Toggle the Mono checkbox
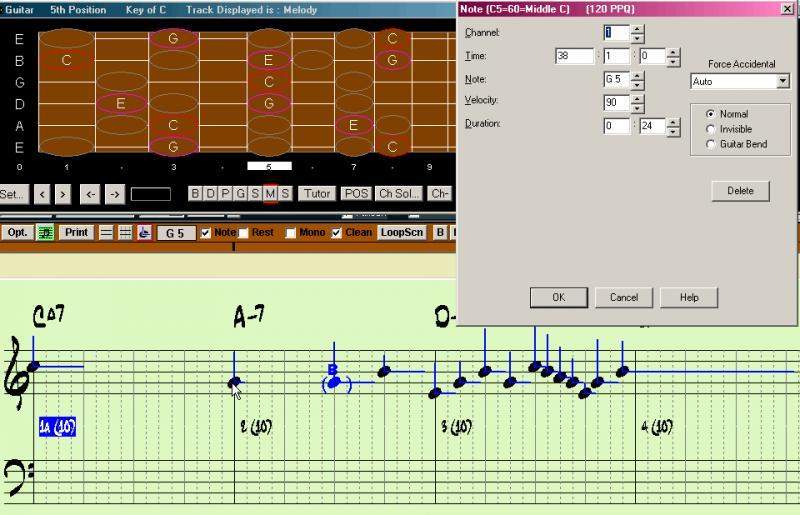The height and width of the screenshot is (515, 800). (x=291, y=233)
